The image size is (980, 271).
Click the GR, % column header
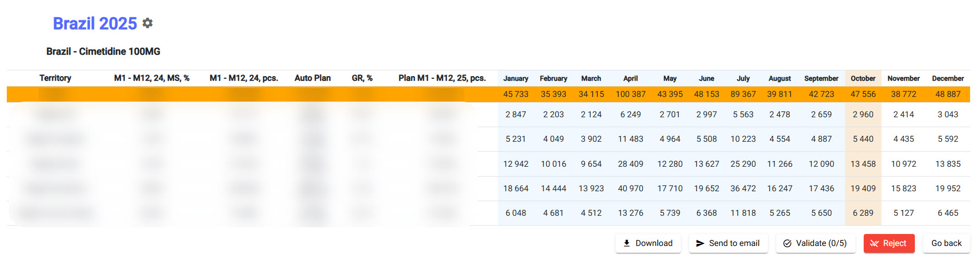click(x=362, y=78)
